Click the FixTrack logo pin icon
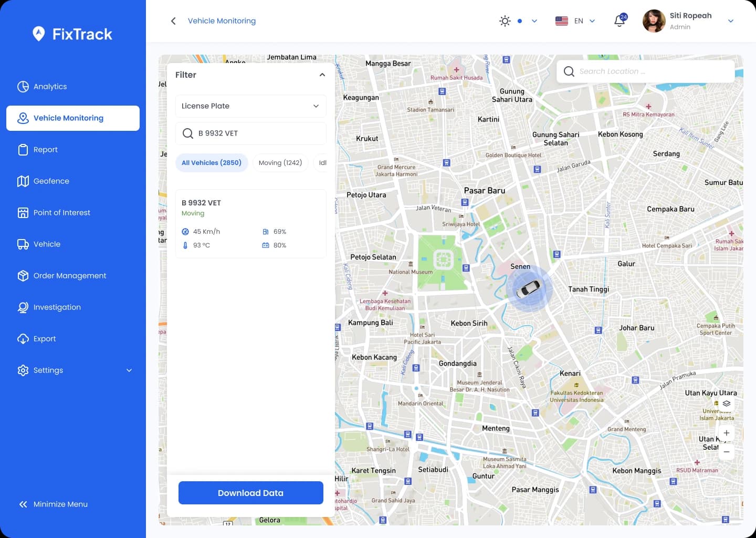The image size is (756, 538). pyautogui.click(x=38, y=34)
